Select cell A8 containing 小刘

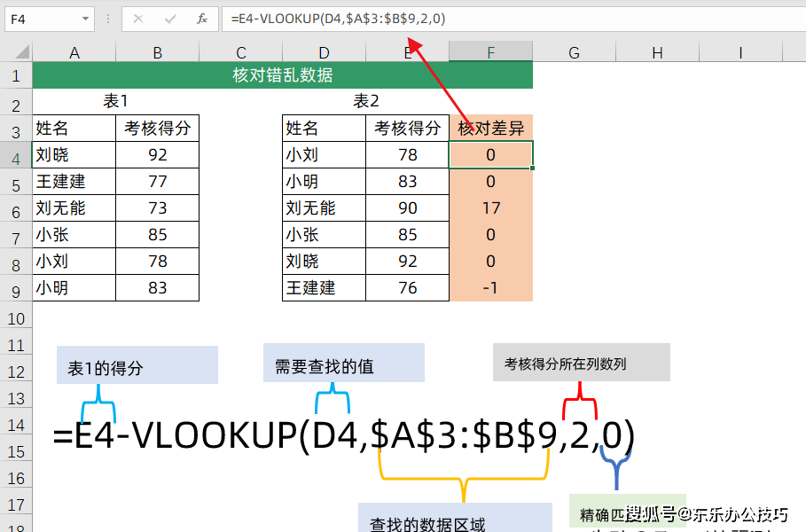click(74, 261)
